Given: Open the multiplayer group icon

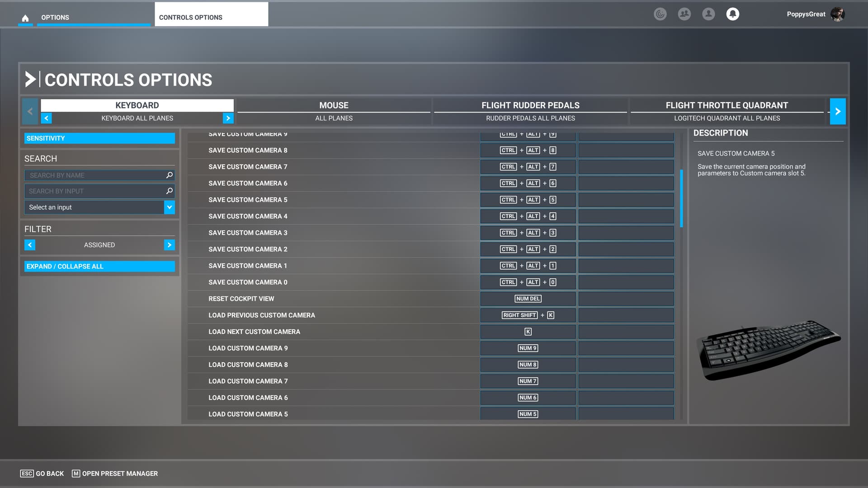Looking at the screenshot, I should point(684,14).
